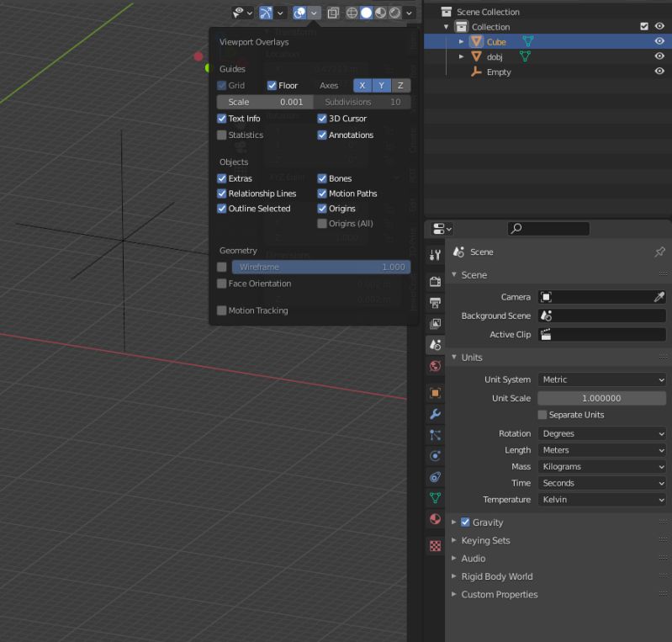Screen dimensions: 672x642
Task: Switch to Wireframe shading mode
Action: (352, 13)
